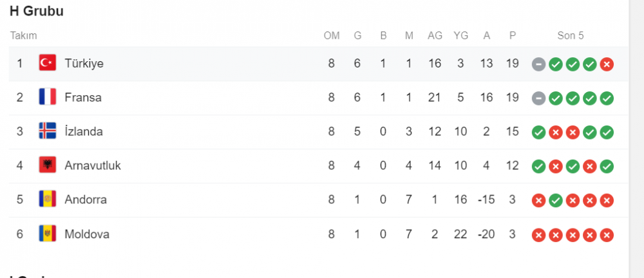
Task: Click the Takım column header
Action: pos(24,36)
